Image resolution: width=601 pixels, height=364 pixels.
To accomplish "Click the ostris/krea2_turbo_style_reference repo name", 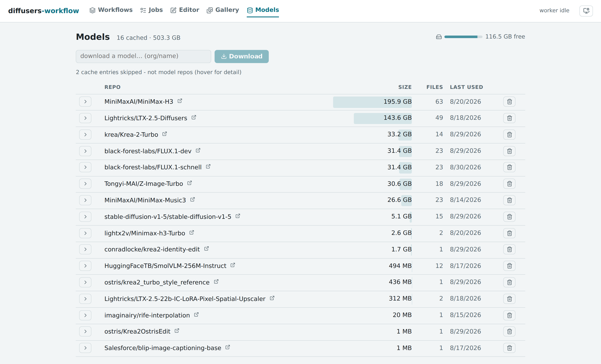I will click(x=157, y=282).
